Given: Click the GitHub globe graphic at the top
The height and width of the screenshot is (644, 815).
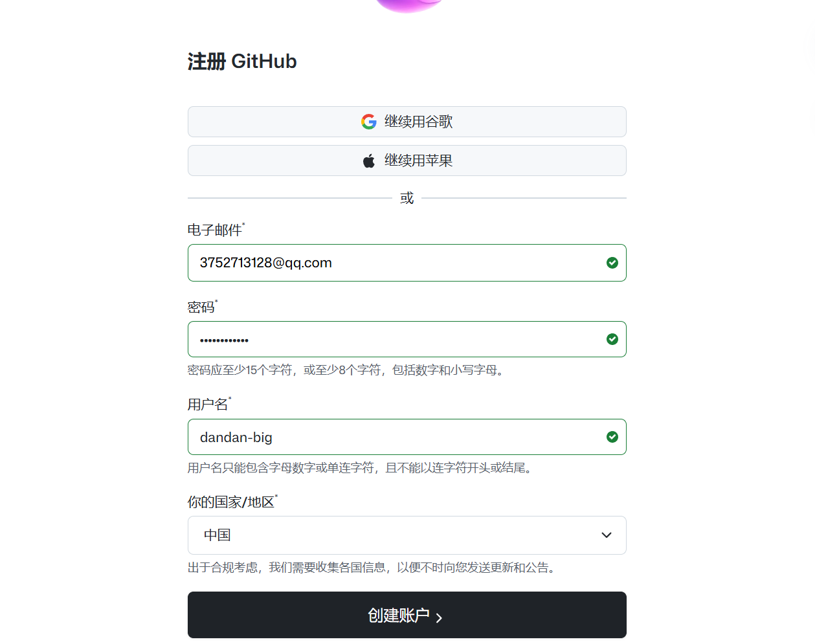Looking at the screenshot, I should (x=407, y=6).
